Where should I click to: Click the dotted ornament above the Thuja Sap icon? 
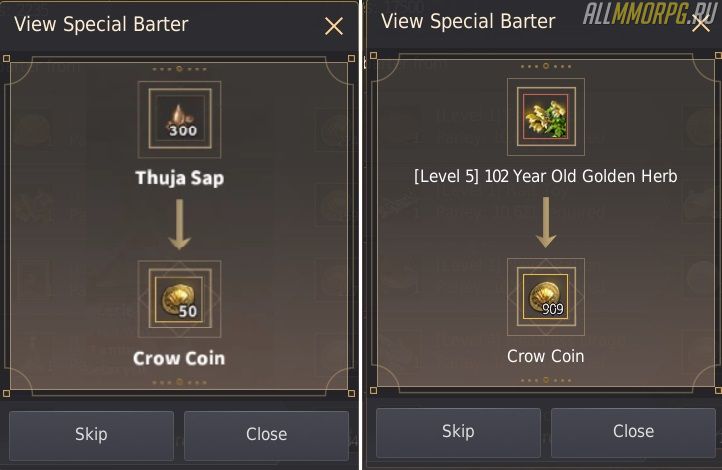coord(180,70)
